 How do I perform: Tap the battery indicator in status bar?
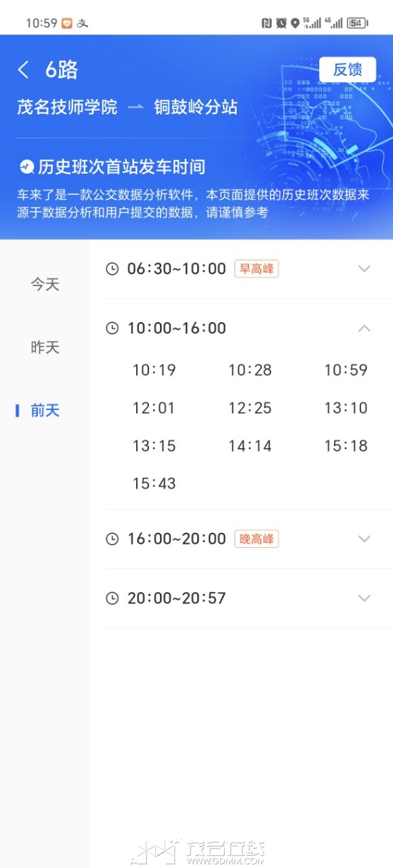(x=357, y=23)
